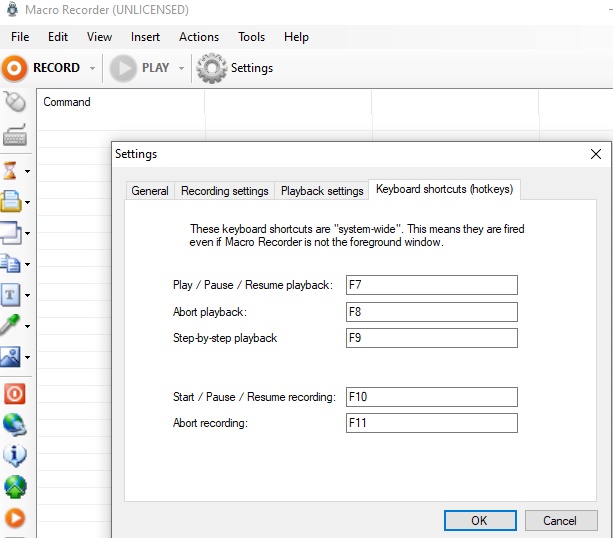613x538 pixels.
Task: Confirm settings with the OK button
Action: tap(480, 520)
